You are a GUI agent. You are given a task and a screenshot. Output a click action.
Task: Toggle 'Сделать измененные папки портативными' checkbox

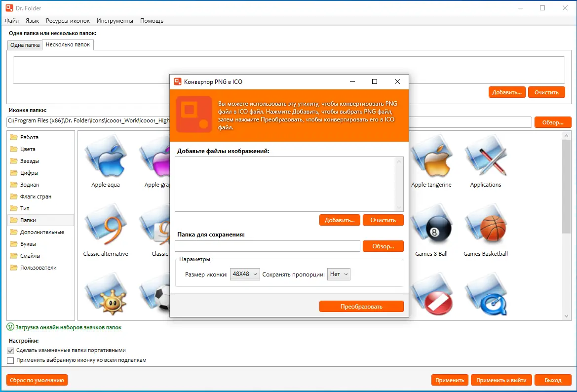pos(10,351)
